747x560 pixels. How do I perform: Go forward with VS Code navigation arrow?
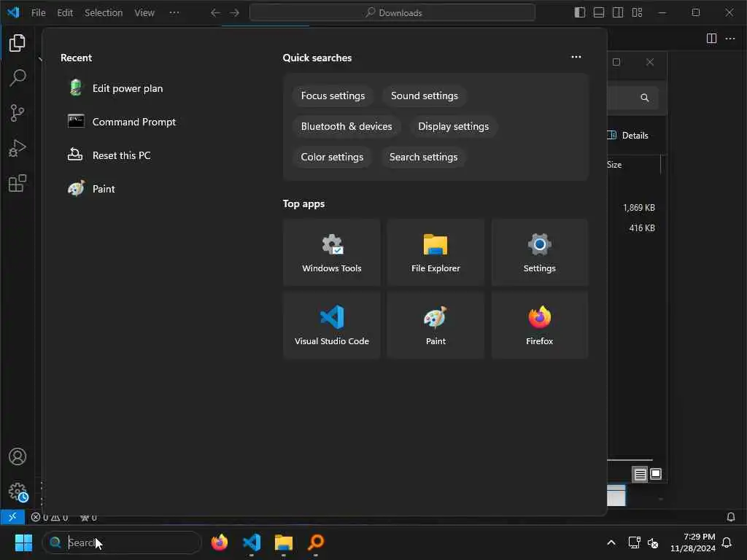[234, 13]
